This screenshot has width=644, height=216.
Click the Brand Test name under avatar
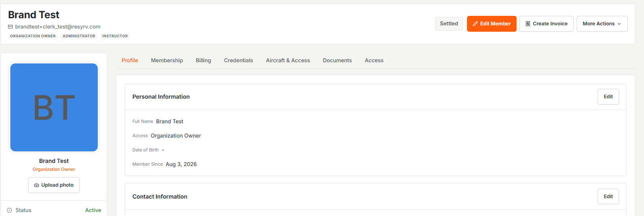[54, 161]
